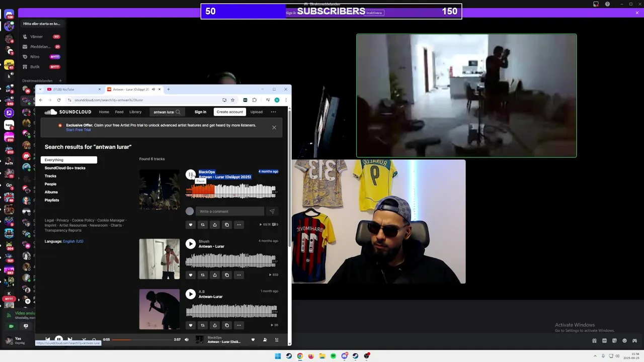Seek on the bottom player progress bar
The width and height of the screenshot is (644, 362).
tap(142, 339)
